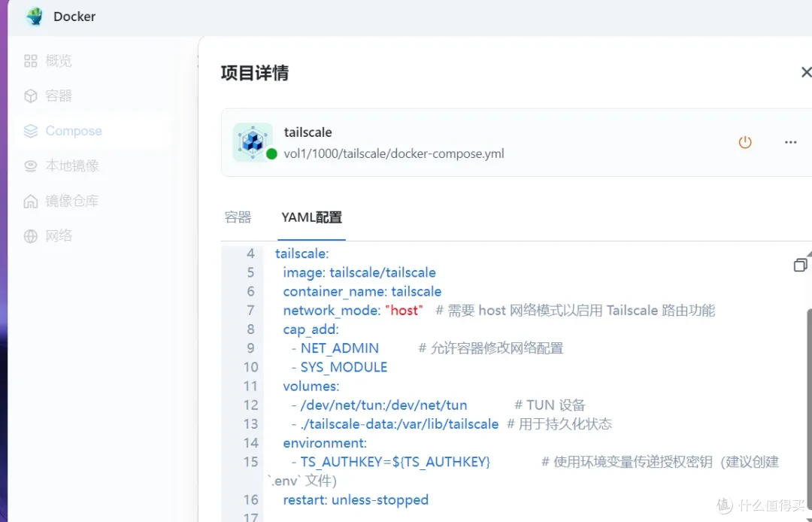Click line 4 text 'tailscale:'
The height and width of the screenshot is (522, 812).
click(302, 253)
